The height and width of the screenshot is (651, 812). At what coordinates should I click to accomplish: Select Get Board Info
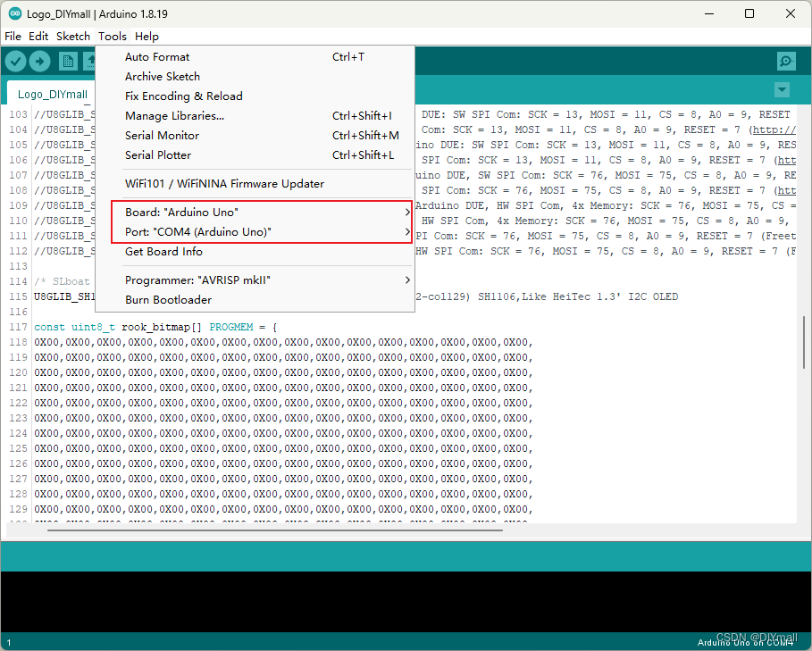pos(165,251)
